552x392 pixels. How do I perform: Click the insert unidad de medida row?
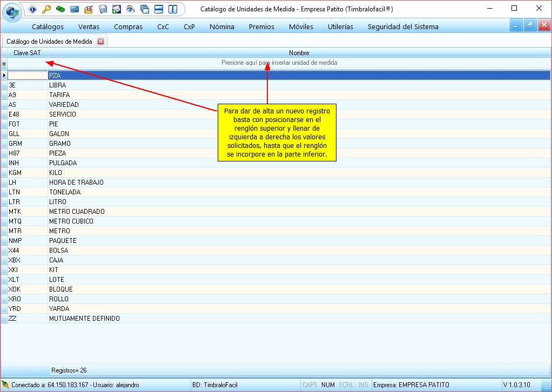[279, 63]
